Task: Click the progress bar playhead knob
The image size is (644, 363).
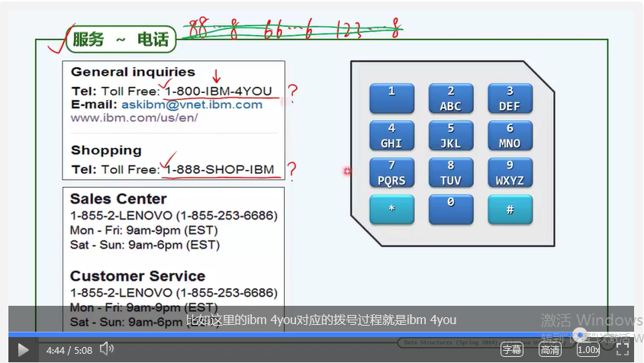Action: (x=580, y=335)
